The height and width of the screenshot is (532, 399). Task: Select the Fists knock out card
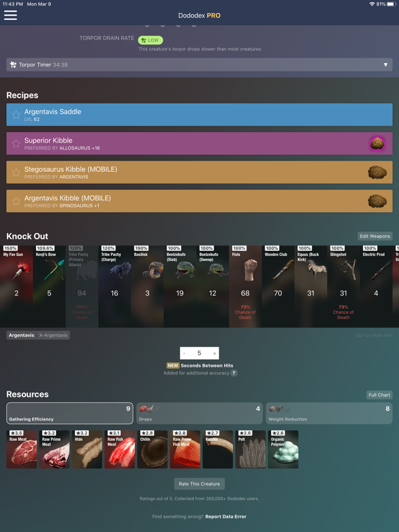[245, 286]
